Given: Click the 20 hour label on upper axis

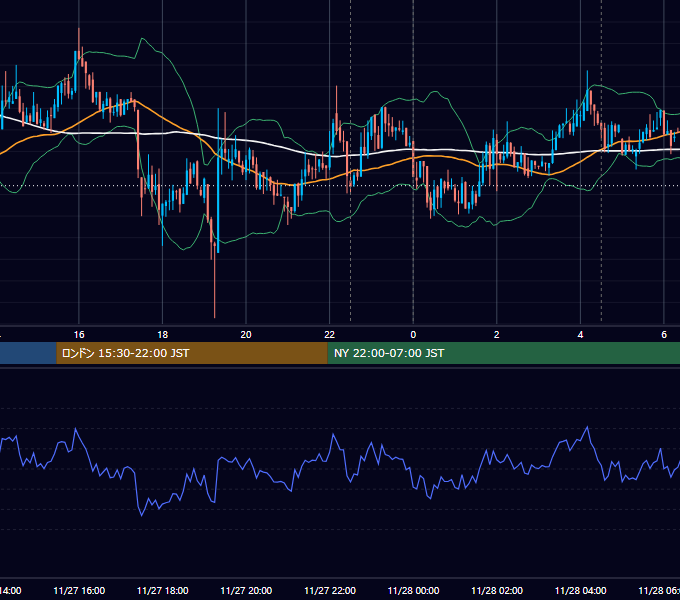Looking at the screenshot, I should click(246, 335).
